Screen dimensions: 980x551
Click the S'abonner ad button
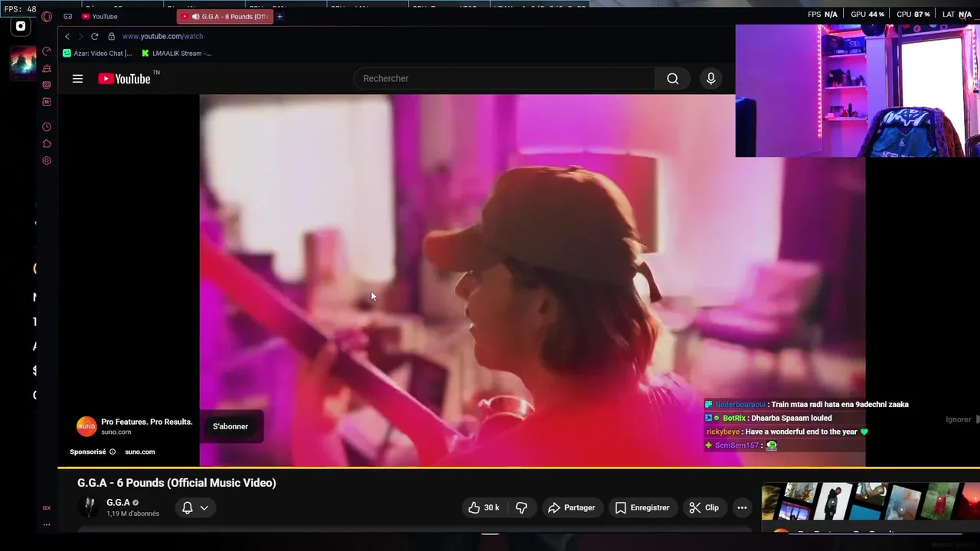click(x=230, y=426)
